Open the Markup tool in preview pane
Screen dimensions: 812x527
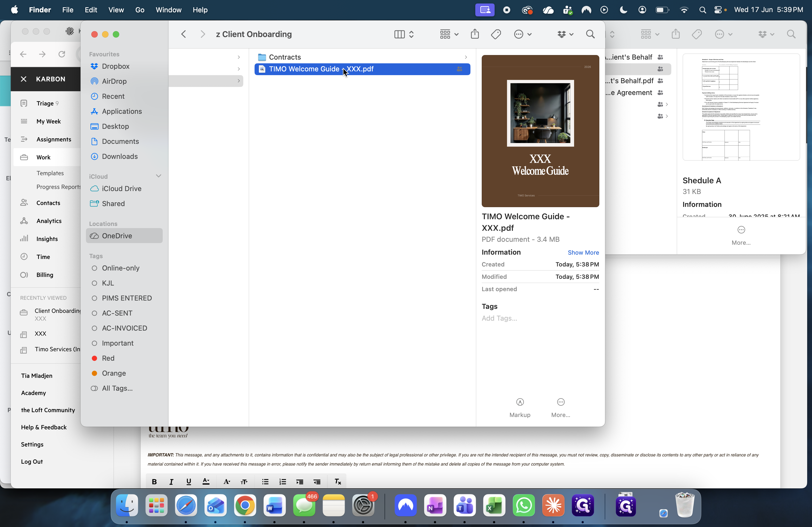(x=520, y=407)
